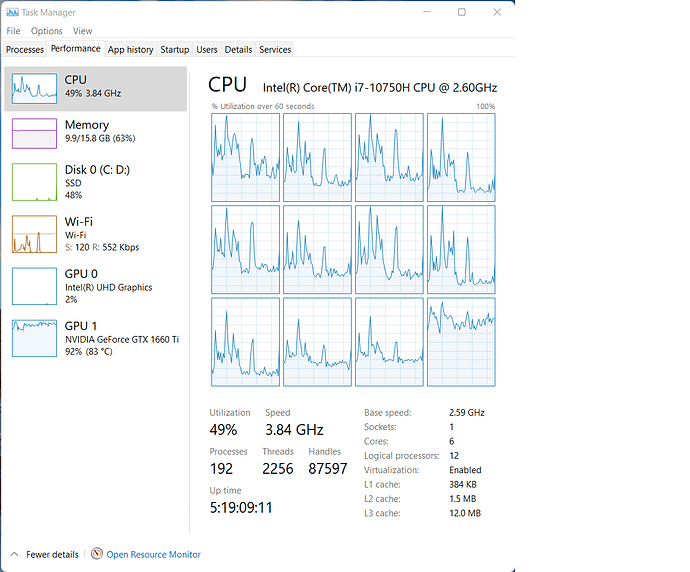
Task: Click L2 cache value 1.5 MB
Action: [462, 499]
